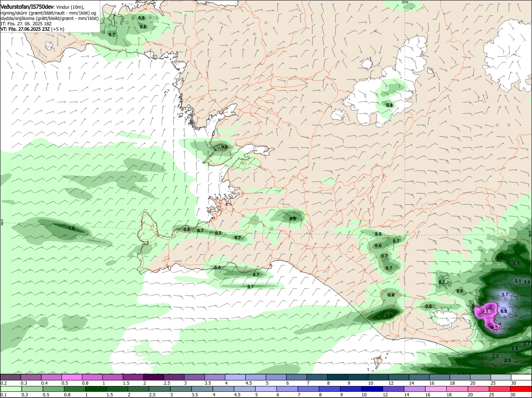Click the 20W longitude label
The image size is (532, 398).
click(405, 2)
